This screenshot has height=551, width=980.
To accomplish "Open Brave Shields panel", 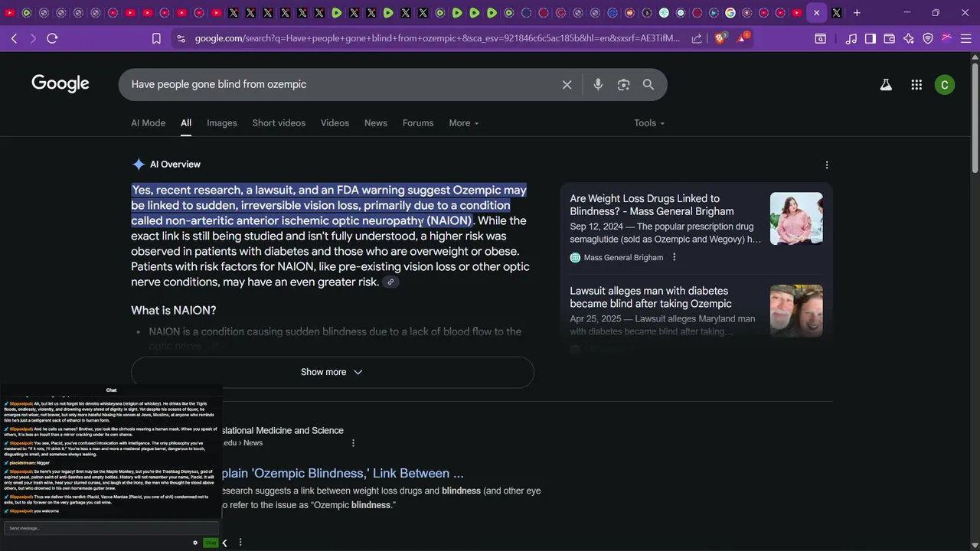I will click(720, 38).
